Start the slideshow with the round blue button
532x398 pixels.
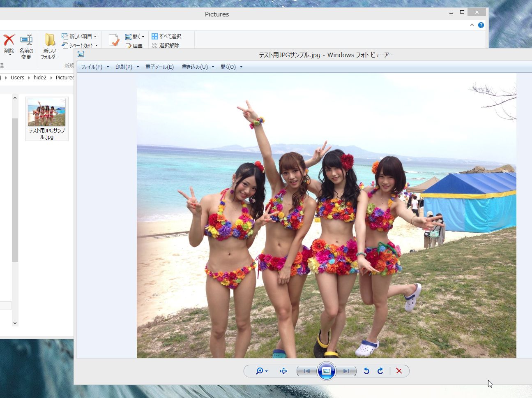(x=327, y=371)
